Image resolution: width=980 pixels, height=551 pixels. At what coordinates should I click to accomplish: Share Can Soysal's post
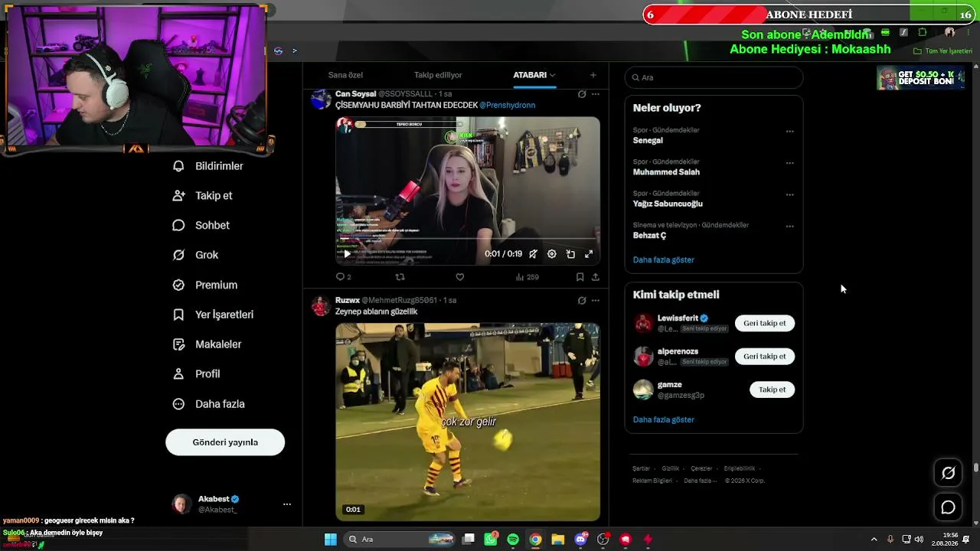tap(595, 277)
